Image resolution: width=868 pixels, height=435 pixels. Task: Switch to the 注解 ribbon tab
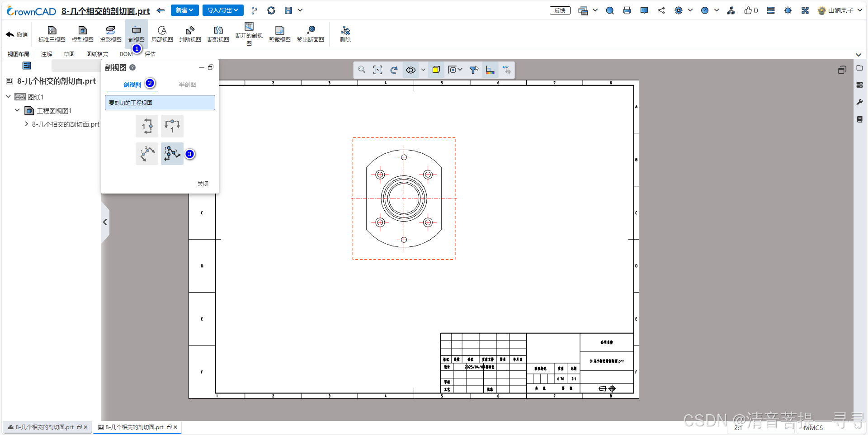pos(47,54)
